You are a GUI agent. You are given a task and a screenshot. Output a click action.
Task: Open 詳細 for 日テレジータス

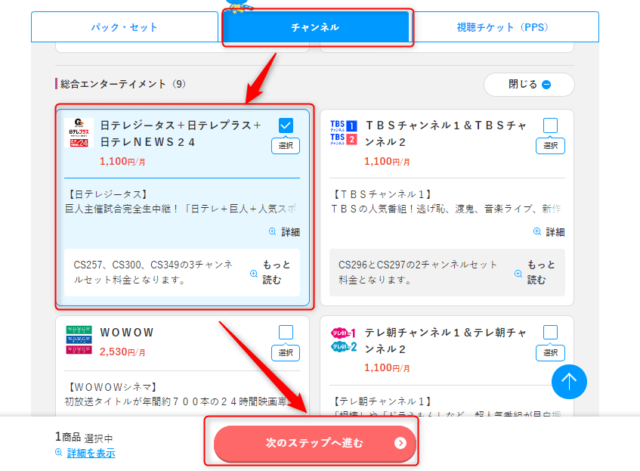click(285, 232)
